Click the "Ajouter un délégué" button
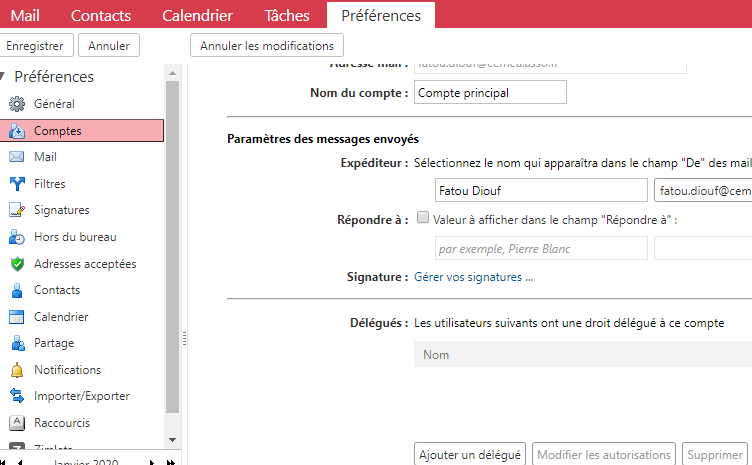This screenshot has height=465, width=752. tap(470, 455)
